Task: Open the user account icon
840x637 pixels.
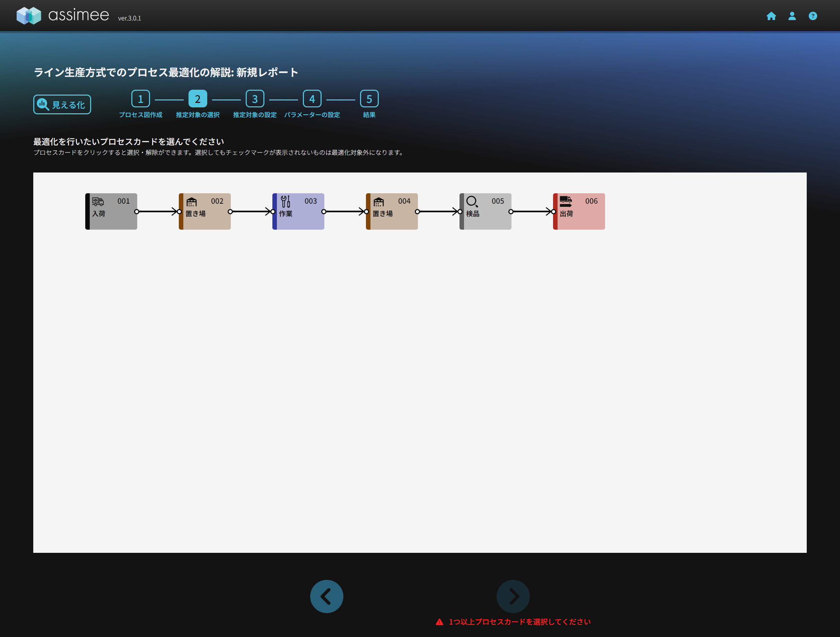Action: 792,16
